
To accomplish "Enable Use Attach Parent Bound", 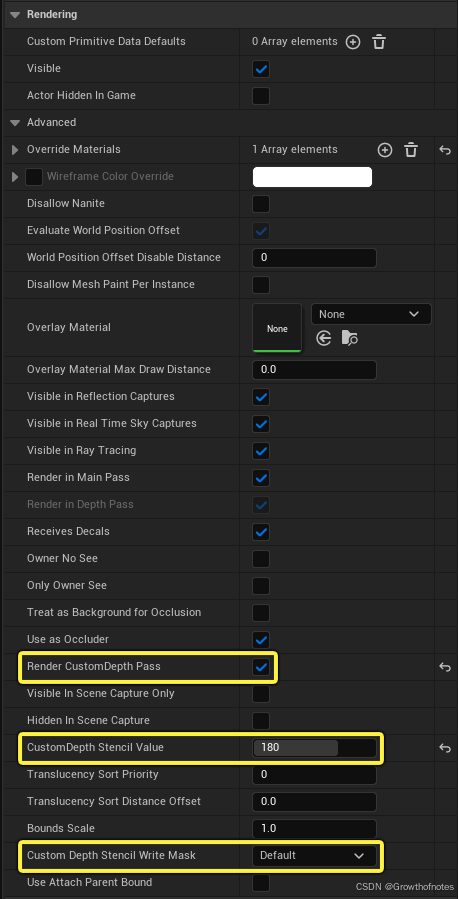I will click(261, 882).
